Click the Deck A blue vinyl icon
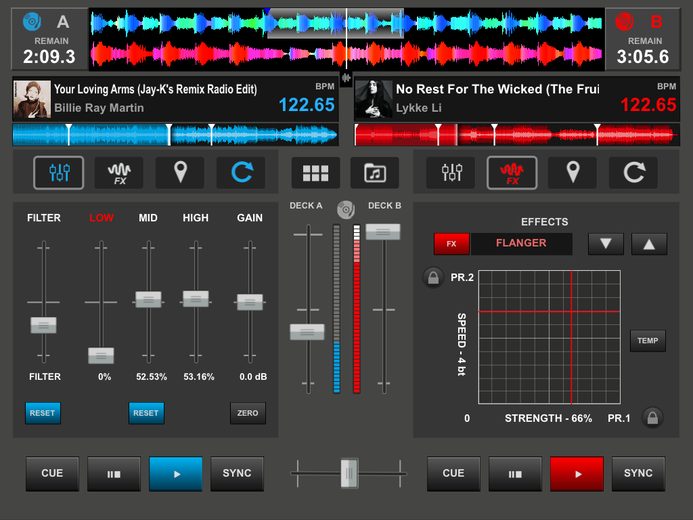Image resolution: width=693 pixels, height=520 pixels. pyautogui.click(x=32, y=21)
